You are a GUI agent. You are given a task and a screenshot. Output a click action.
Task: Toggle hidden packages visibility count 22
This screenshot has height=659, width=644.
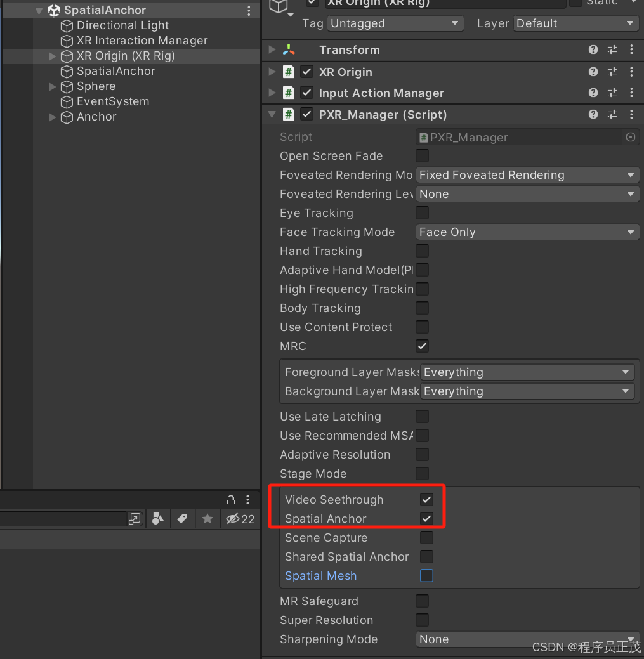(240, 519)
